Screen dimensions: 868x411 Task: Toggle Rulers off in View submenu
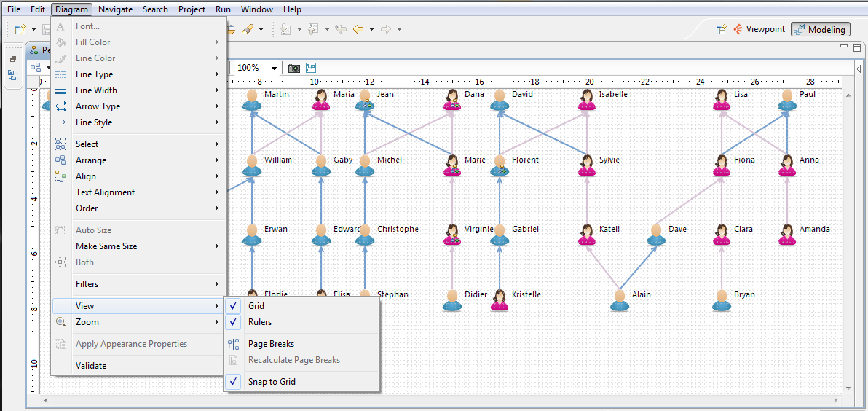[259, 322]
